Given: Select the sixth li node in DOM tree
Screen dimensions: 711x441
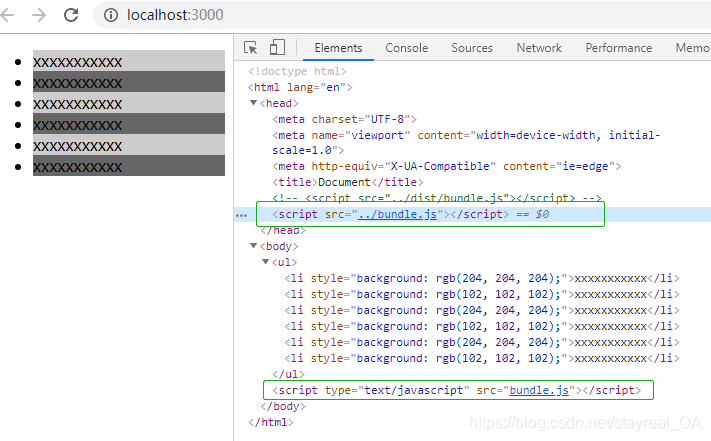Looking at the screenshot, I should 482,358.
